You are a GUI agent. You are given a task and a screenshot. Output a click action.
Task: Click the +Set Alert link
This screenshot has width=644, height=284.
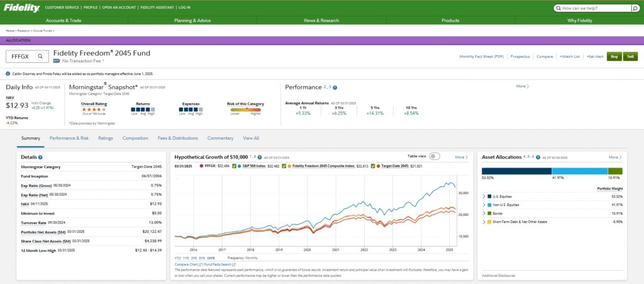(595, 57)
